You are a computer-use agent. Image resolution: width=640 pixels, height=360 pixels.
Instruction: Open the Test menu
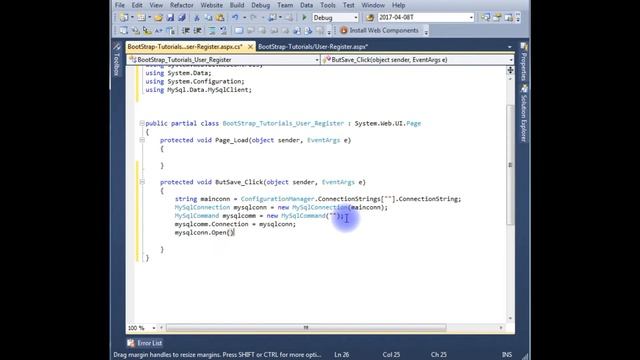coord(348,5)
